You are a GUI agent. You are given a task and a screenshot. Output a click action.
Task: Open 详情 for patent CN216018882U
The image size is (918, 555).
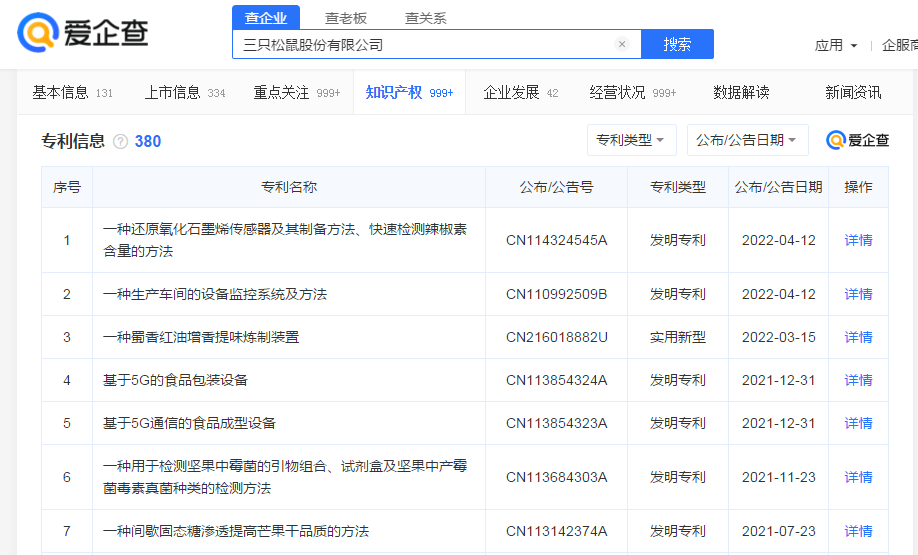[858, 337]
